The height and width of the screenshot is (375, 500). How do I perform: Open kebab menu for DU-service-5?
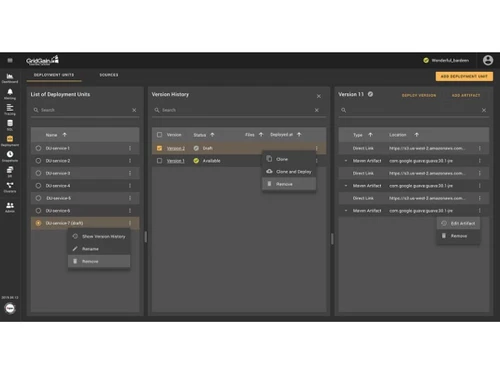130,198
